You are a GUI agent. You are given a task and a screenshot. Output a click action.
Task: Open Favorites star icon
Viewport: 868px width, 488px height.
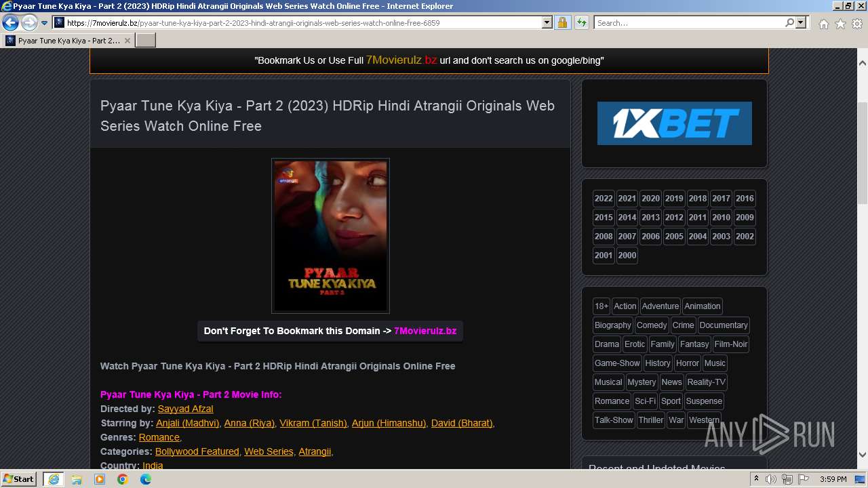840,24
